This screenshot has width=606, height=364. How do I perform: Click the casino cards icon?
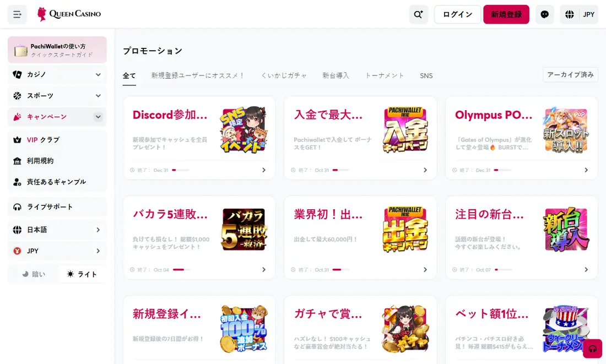click(x=17, y=74)
